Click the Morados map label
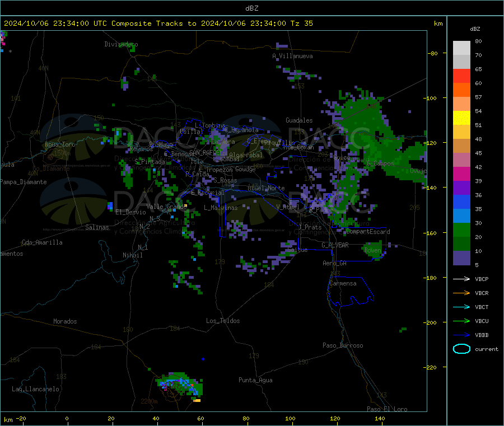Viewport: 504px width, 426px height. tap(65, 321)
